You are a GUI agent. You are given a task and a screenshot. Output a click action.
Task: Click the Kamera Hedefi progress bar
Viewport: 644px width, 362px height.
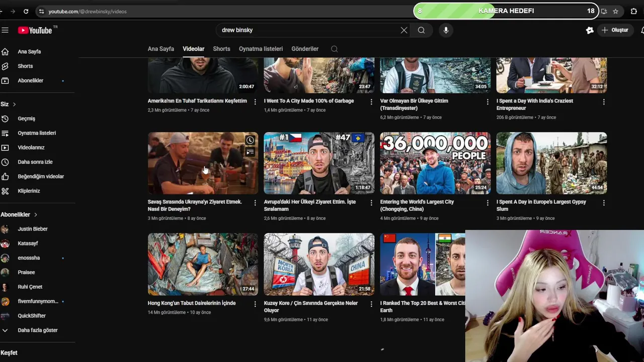pyautogui.click(x=506, y=11)
